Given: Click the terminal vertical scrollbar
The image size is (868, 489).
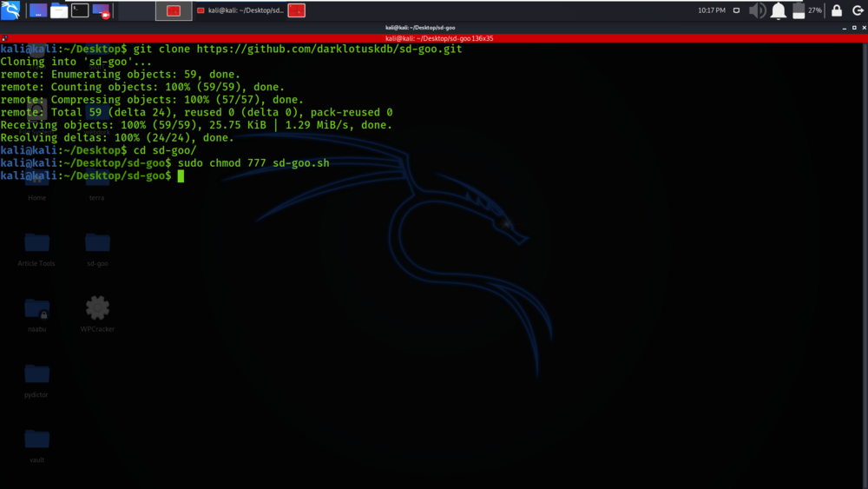Looking at the screenshot, I should (865, 265).
